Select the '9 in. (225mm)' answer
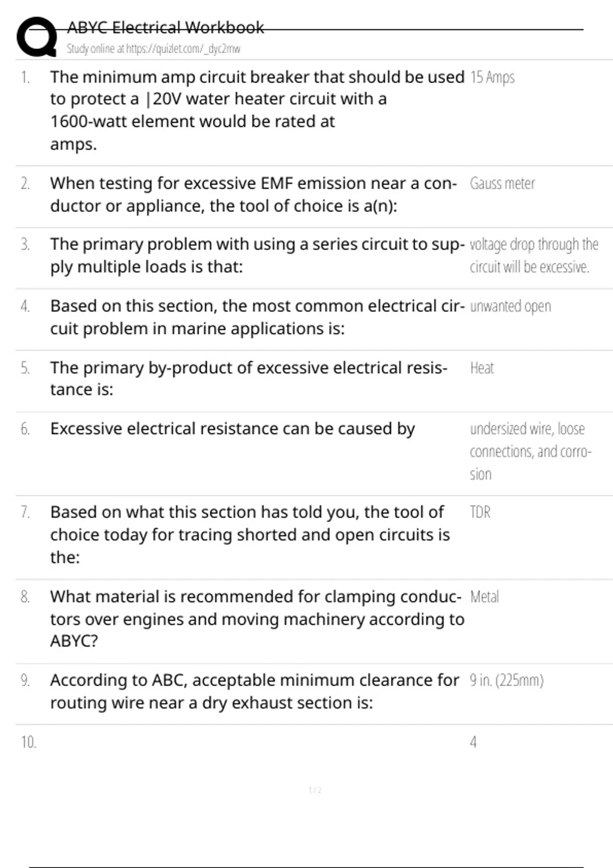The image size is (613, 868). coord(506,680)
